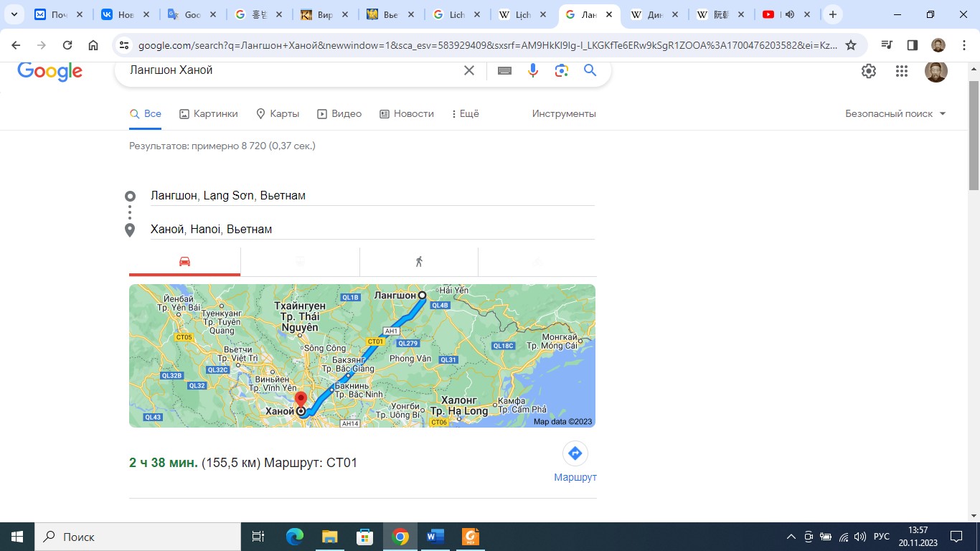This screenshot has width=980, height=551.
Task: Expand the Безопасный поиск dropdown
Action: (895, 113)
